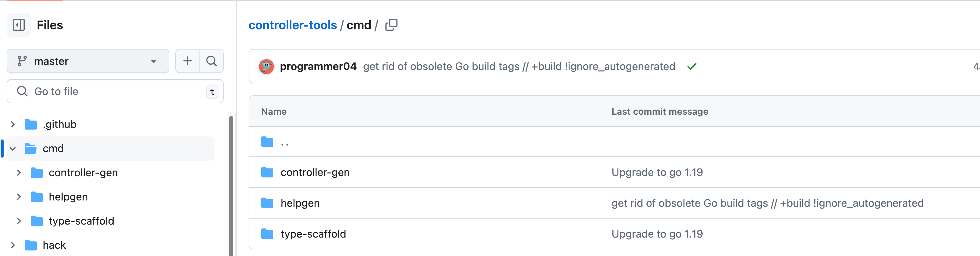Screen dimensions: 980x256
Task: Open the master branch dropdown
Action: (88, 61)
